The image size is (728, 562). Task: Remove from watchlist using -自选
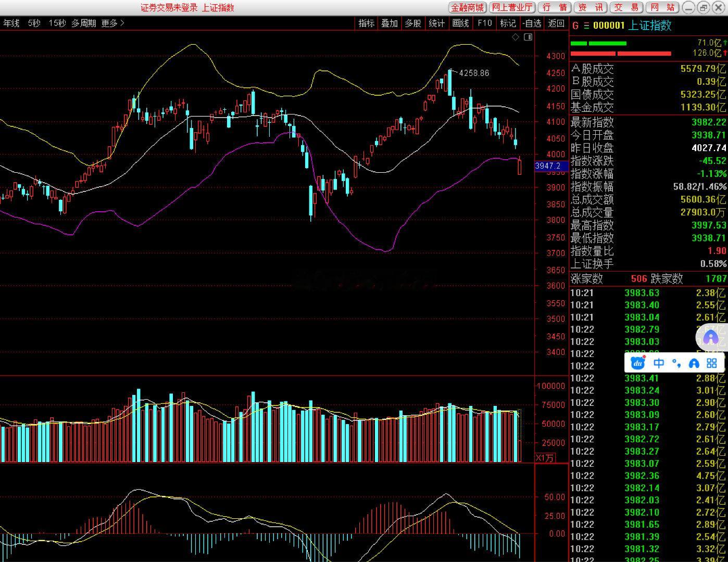coord(532,23)
